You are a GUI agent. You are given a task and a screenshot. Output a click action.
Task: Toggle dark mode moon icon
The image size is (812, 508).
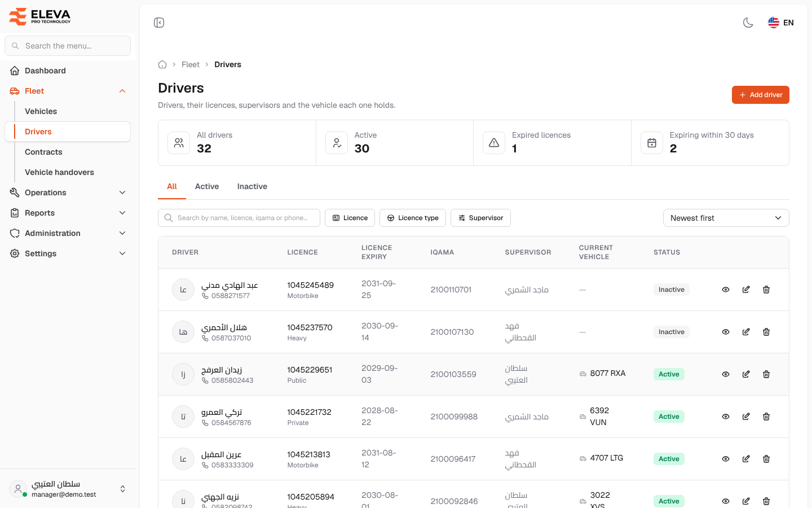pyautogui.click(x=748, y=23)
